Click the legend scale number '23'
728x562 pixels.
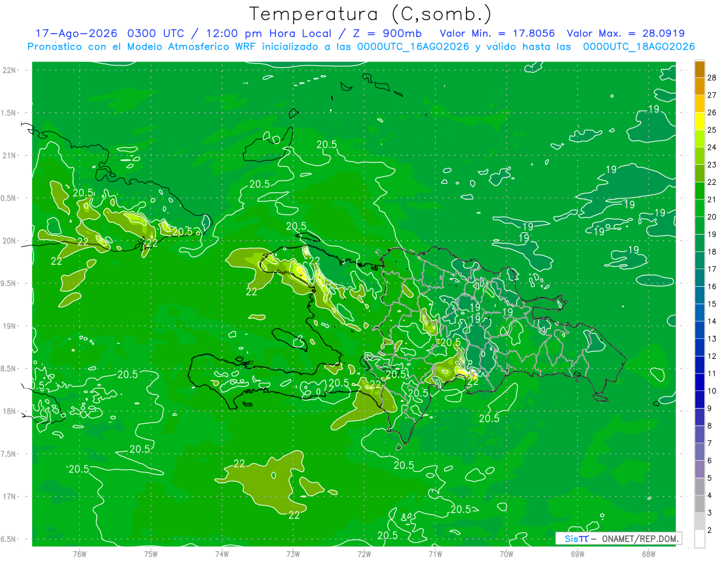[x=712, y=165]
